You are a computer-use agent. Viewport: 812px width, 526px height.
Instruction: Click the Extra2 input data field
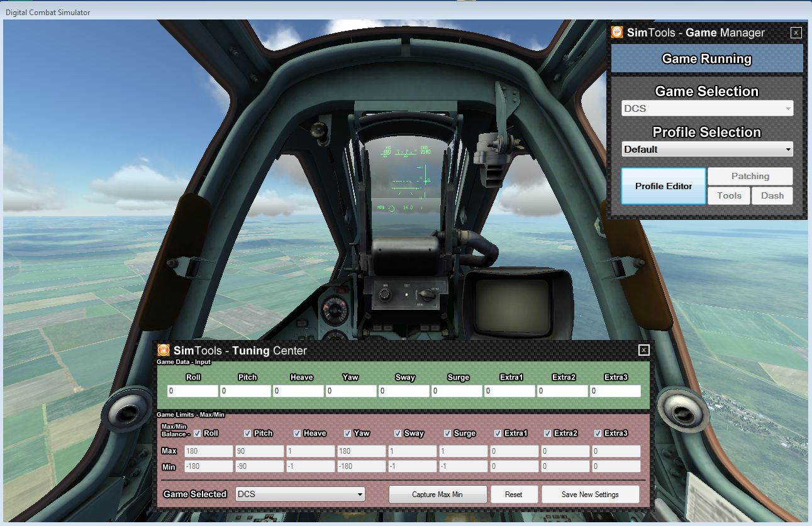pyautogui.click(x=562, y=391)
